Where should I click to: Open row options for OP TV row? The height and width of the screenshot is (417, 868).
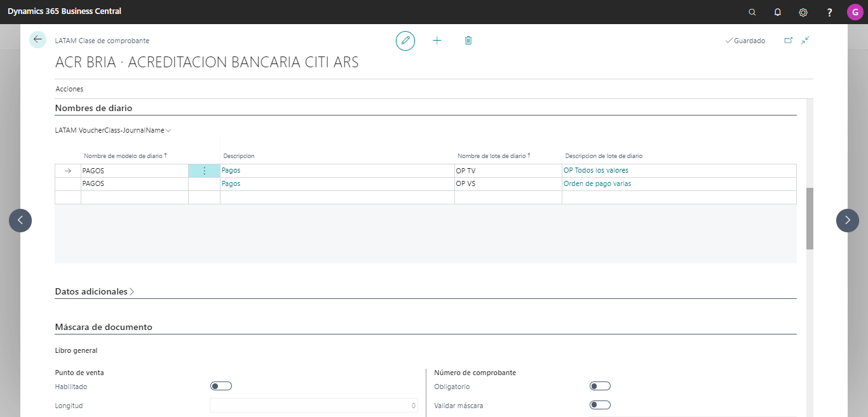tap(204, 171)
